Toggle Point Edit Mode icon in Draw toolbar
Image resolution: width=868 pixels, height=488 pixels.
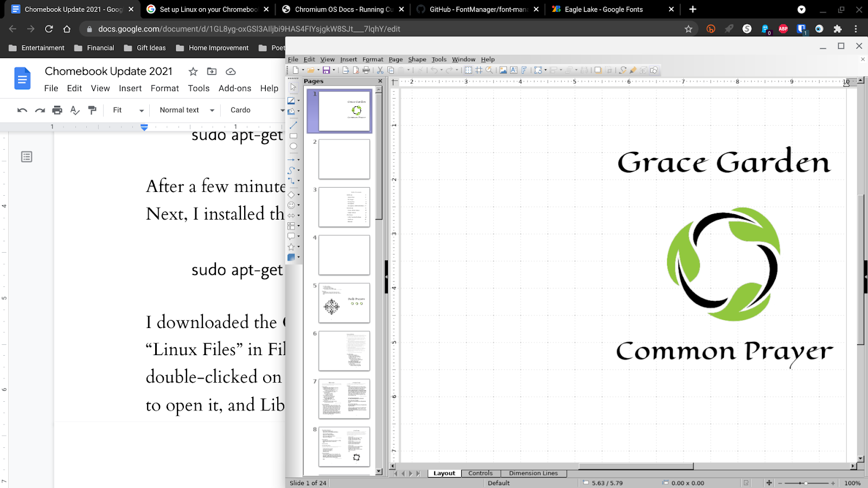622,70
